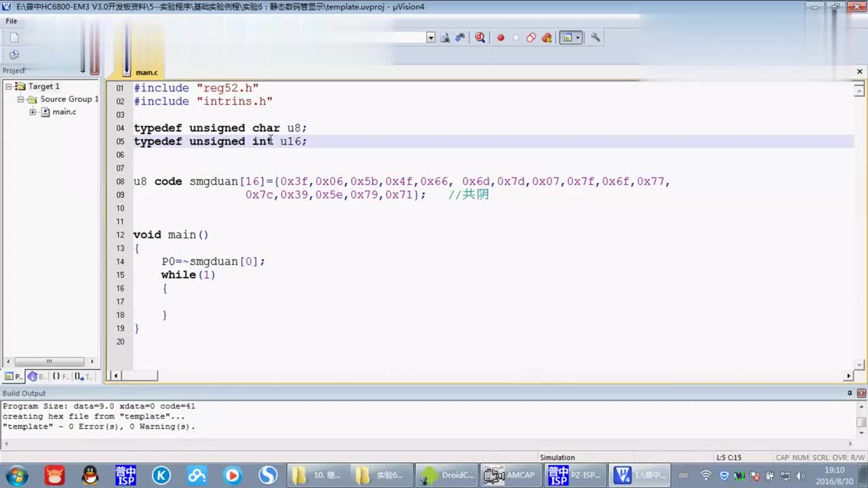Click the disable all breakpoints icon
Screen dimensions: 868x488
(x=531, y=38)
